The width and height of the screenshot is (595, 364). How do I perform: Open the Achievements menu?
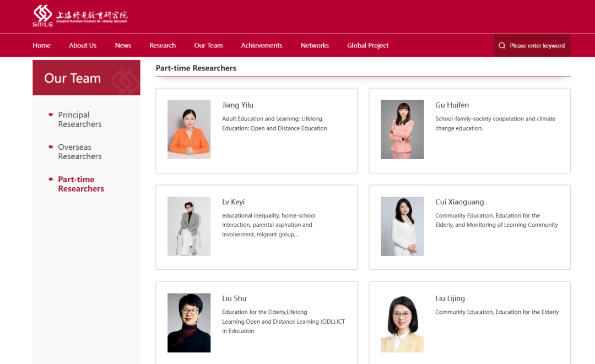[262, 46]
